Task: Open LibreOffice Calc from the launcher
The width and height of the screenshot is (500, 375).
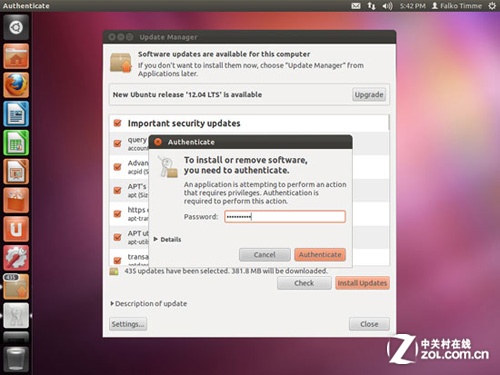Action: point(16,142)
